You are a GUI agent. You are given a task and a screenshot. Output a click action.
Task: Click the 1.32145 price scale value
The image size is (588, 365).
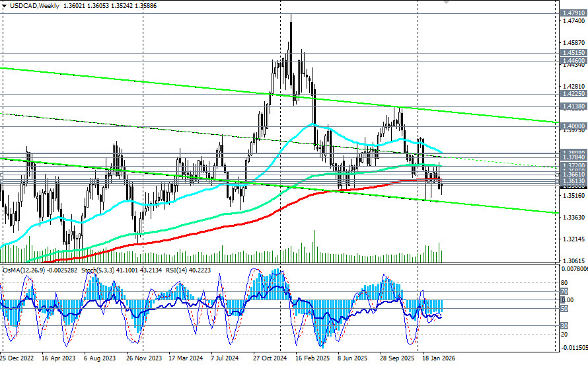(573, 239)
